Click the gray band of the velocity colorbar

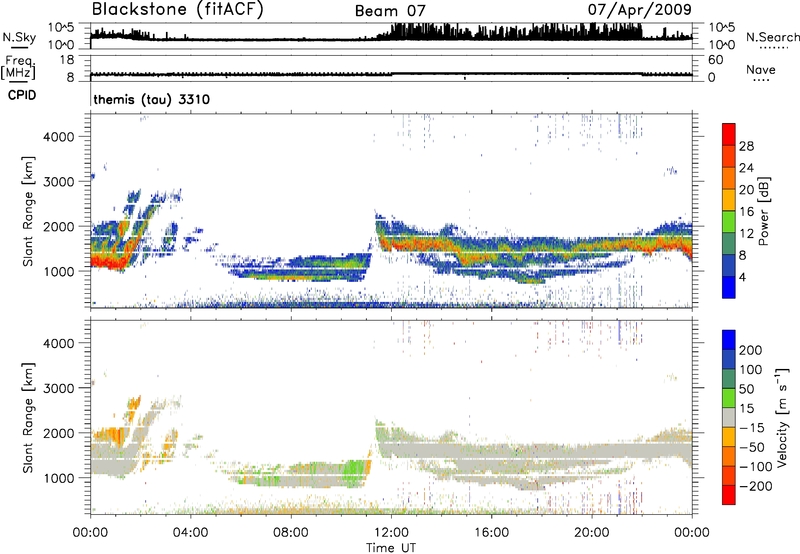coord(729,417)
